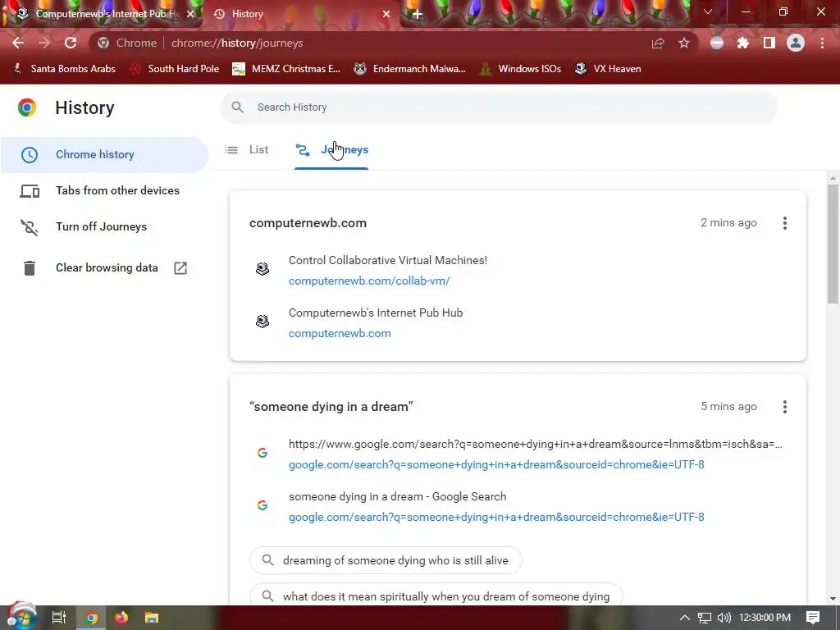Open more options for "someone dying in a dream" journey

pos(785,407)
